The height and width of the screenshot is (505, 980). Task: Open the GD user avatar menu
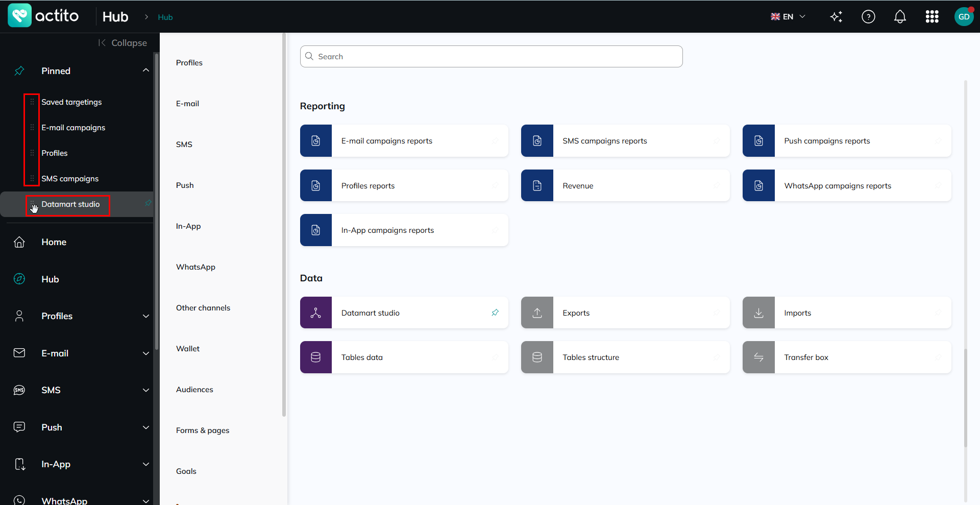tap(964, 17)
